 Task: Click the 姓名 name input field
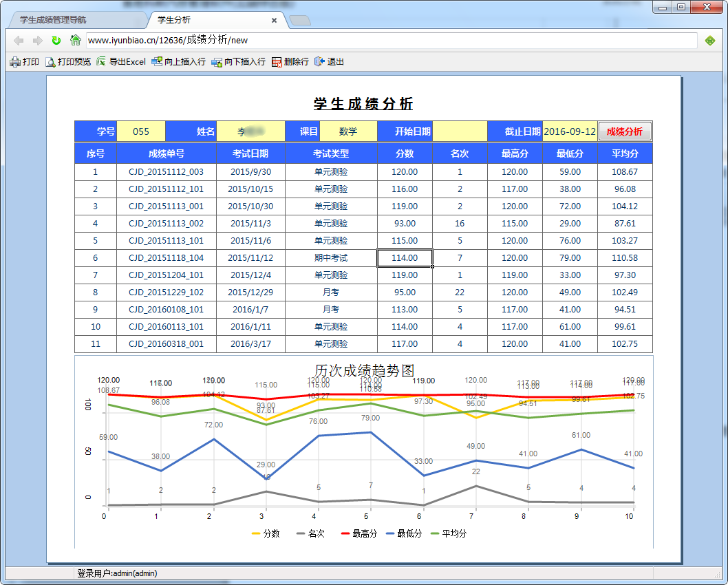click(x=250, y=131)
